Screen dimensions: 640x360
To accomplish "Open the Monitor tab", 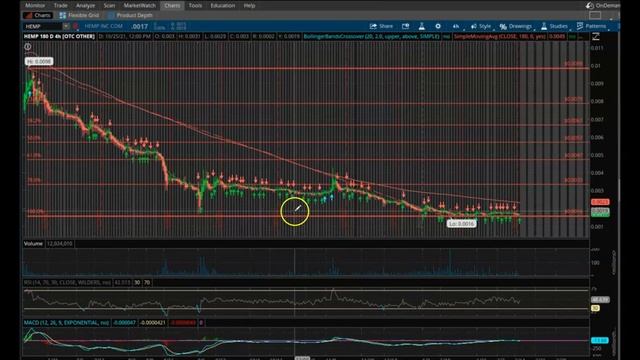I will click(35, 5).
